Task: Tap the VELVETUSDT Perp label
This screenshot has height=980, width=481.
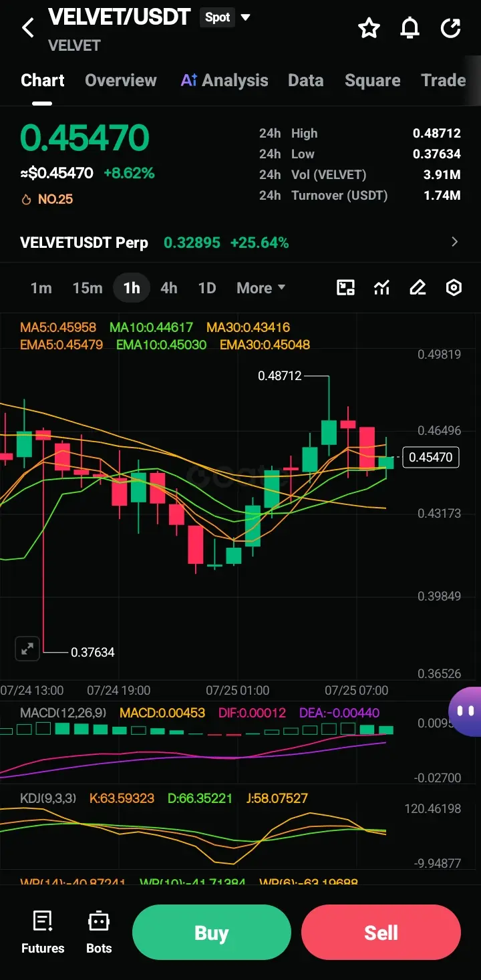Action: point(84,242)
